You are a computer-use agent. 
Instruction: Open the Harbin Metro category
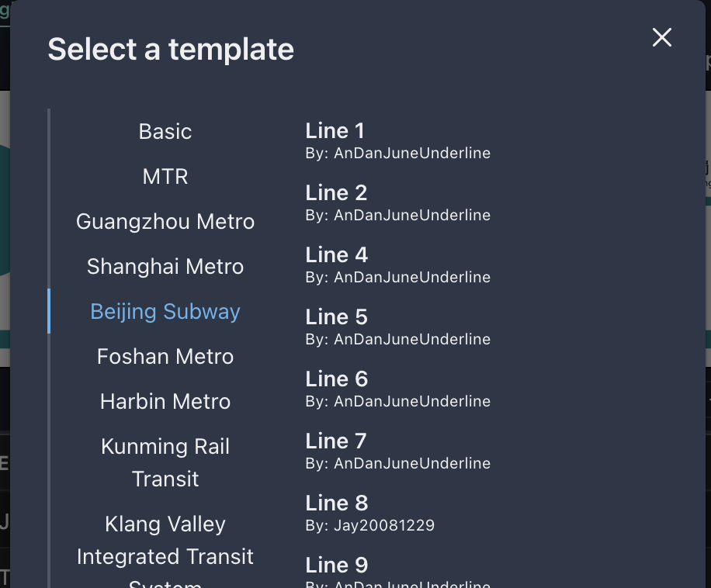(165, 401)
